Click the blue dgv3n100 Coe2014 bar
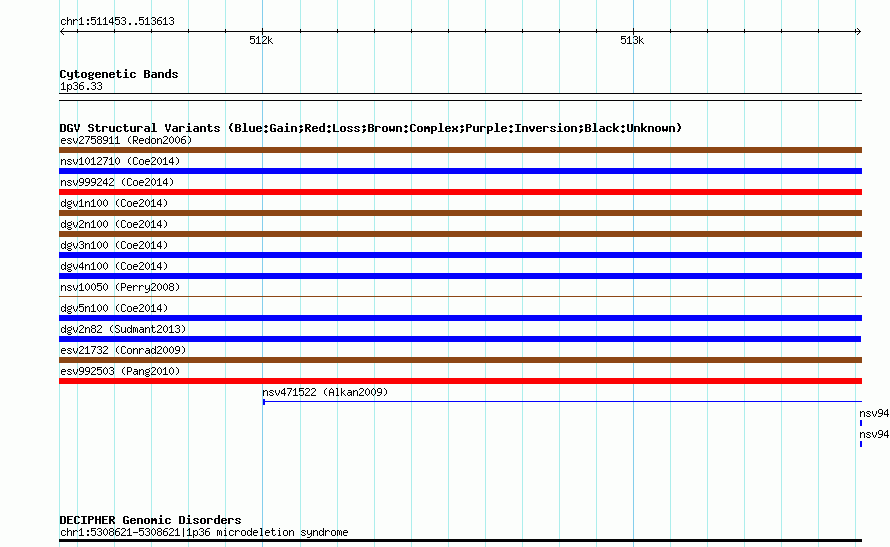The image size is (890, 547). [x=460, y=255]
